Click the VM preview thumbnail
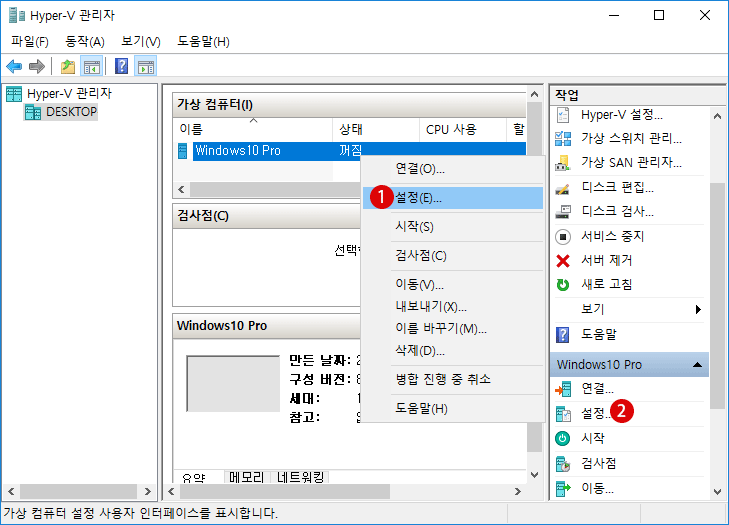729x525 pixels. click(233, 384)
